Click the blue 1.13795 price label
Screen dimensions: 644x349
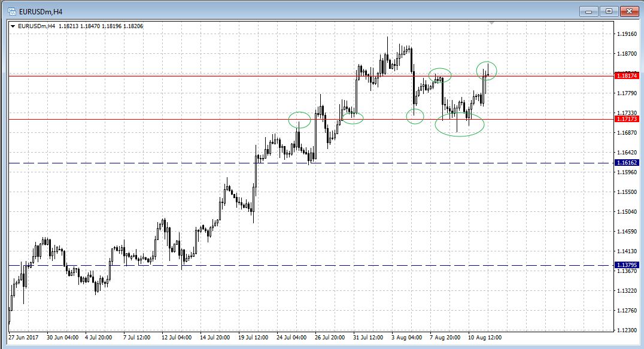click(627, 265)
